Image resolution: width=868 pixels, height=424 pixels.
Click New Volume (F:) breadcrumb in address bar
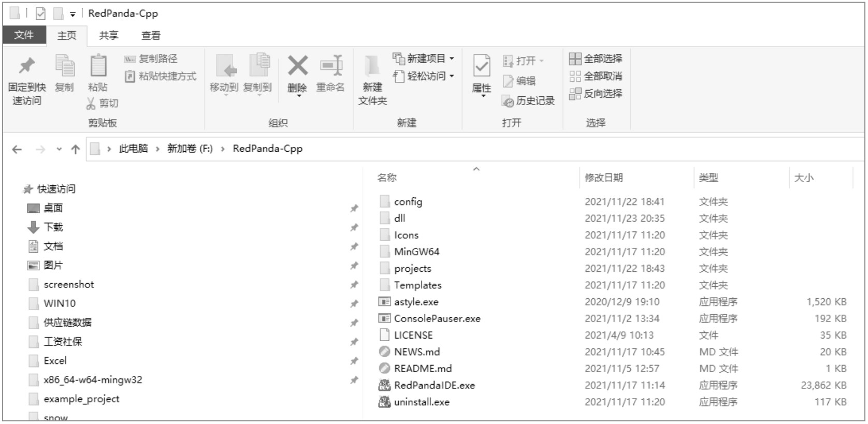pyautogui.click(x=190, y=149)
